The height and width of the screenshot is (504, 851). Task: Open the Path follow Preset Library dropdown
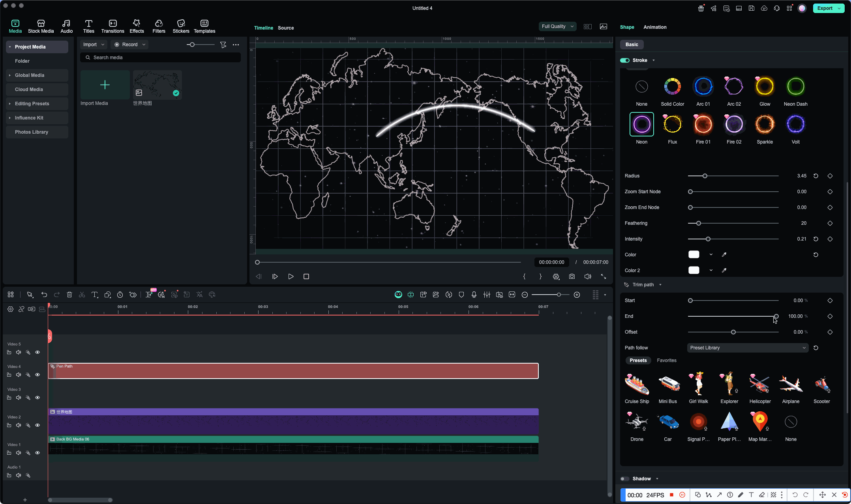tap(747, 348)
